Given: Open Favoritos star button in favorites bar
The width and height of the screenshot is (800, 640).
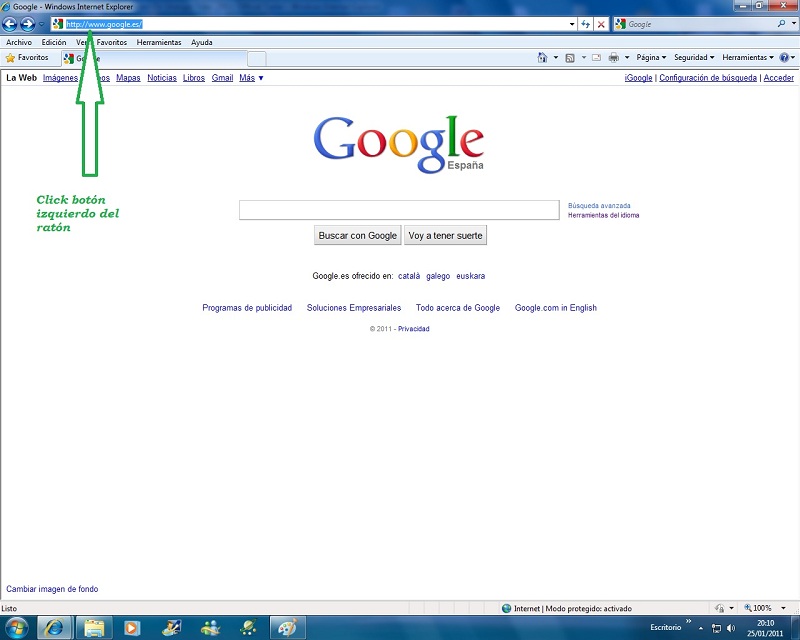Looking at the screenshot, I should tap(27, 58).
